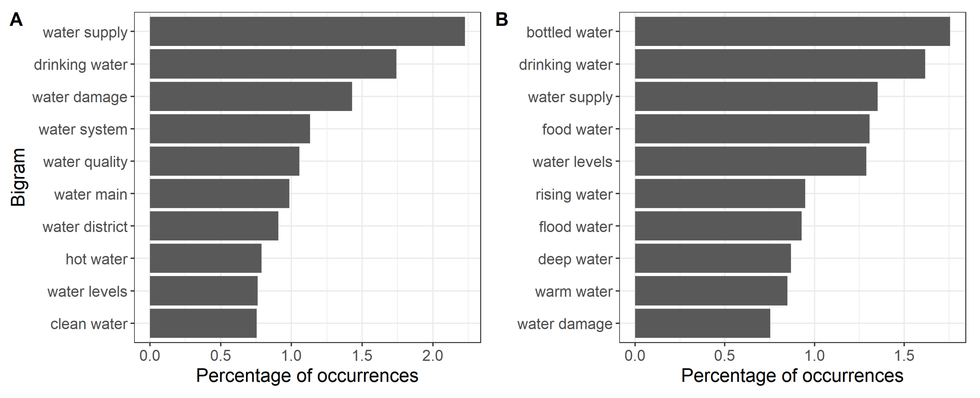Click the "water damage" bar in panel B
980x398 pixels.
(x=702, y=323)
